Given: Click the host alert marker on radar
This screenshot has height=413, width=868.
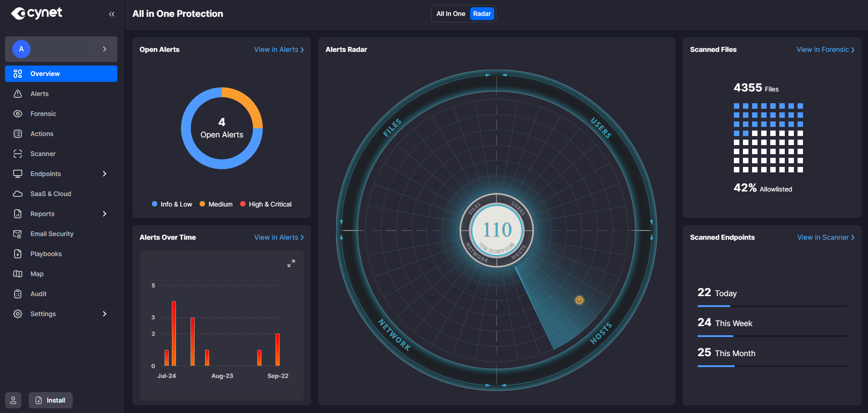Looking at the screenshot, I should coord(579,300).
